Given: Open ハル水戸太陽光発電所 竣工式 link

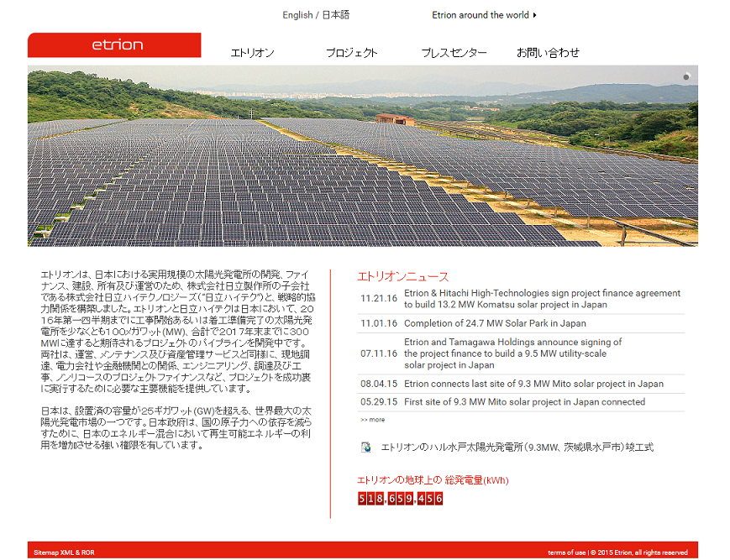Looking at the screenshot, I should click(x=517, y=447).
